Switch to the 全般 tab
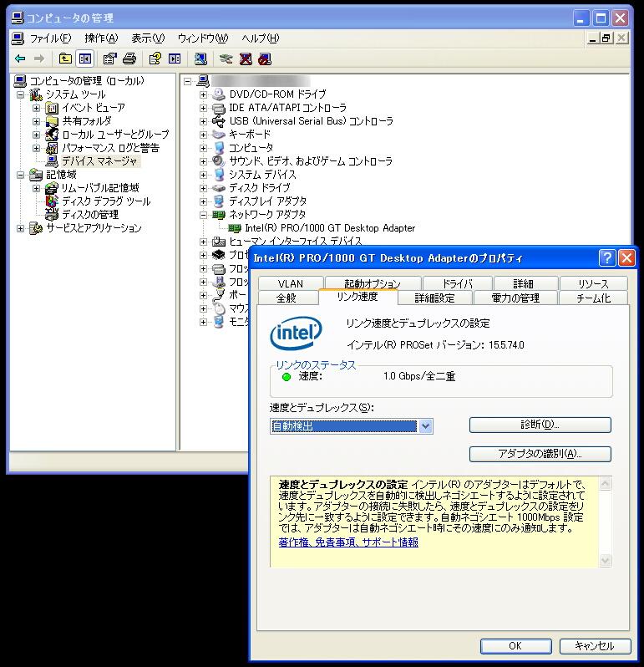This screenshot has width=644, height=667. [286, 298]
